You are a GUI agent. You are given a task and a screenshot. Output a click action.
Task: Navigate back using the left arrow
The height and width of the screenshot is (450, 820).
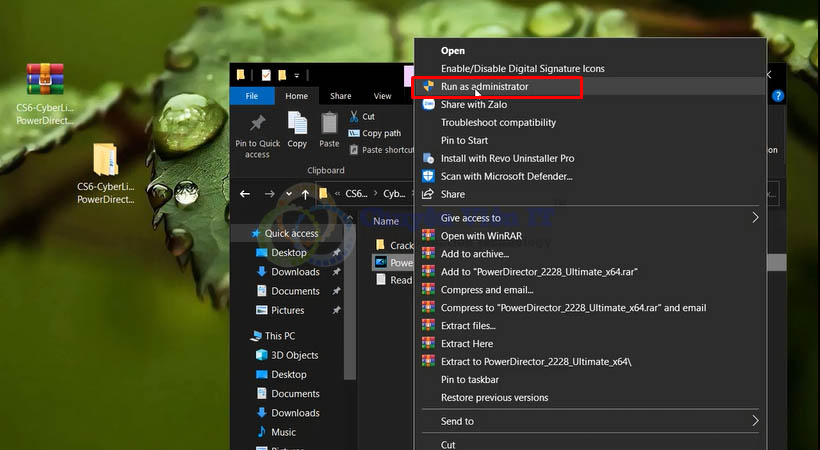pos(245,194)
